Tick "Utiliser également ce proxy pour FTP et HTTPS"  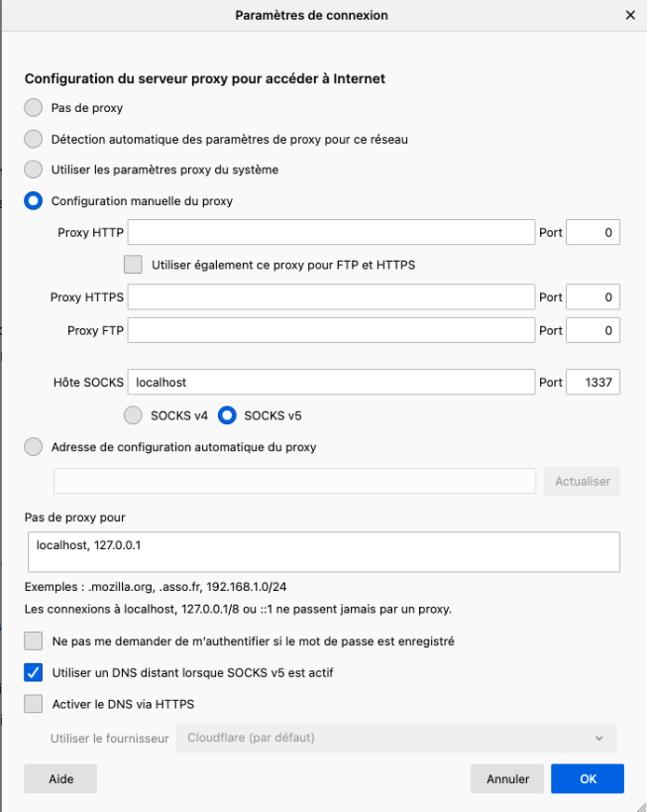(x=133, y=264)
